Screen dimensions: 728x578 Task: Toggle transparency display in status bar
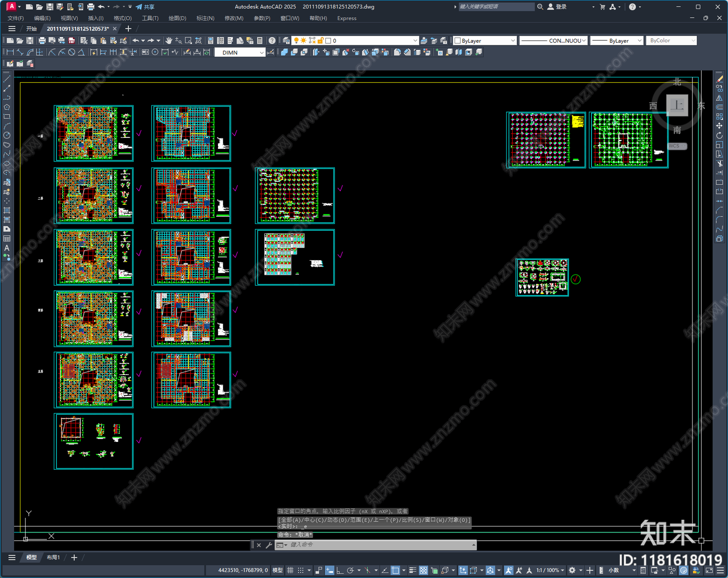(x=423, y=570)
